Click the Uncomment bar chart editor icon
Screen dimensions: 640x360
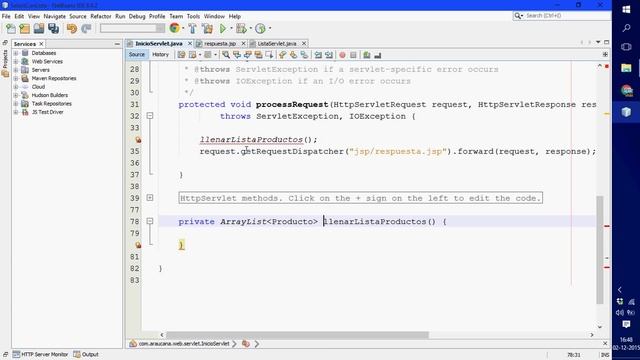click(x=378, y=55)
